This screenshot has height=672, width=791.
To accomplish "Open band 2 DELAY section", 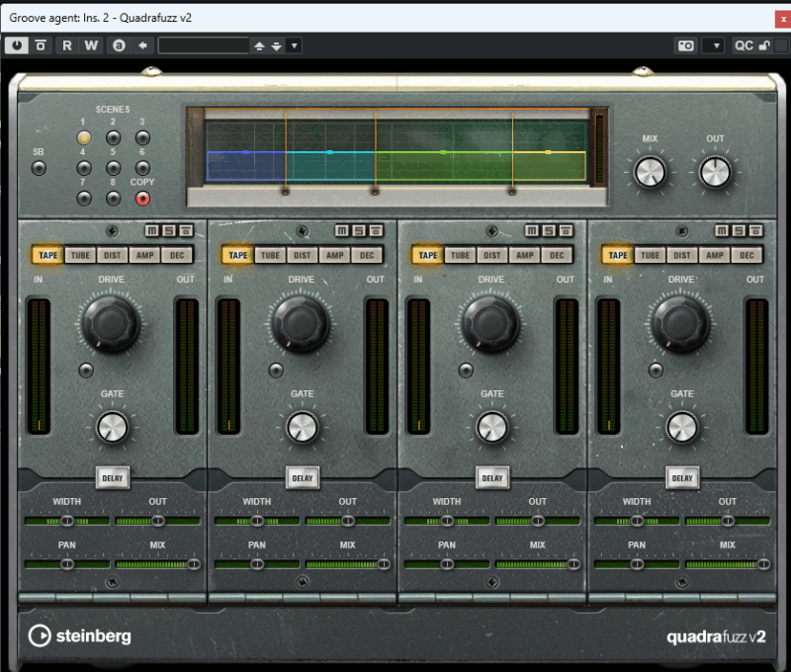I will click(x=303, y=478).
